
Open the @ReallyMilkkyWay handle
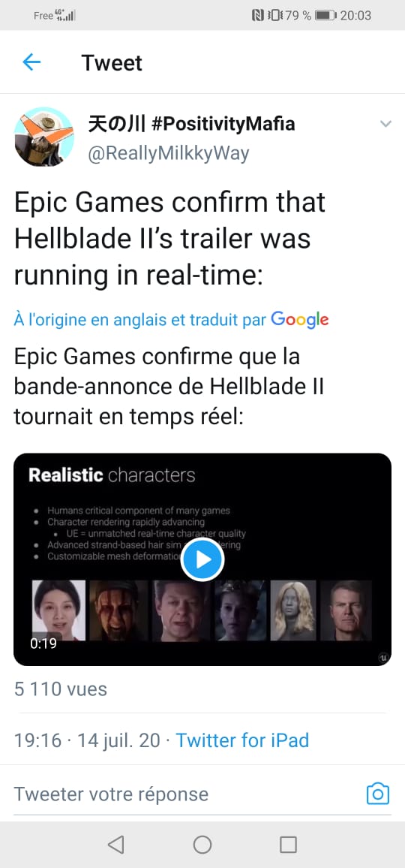pos(169,153)
